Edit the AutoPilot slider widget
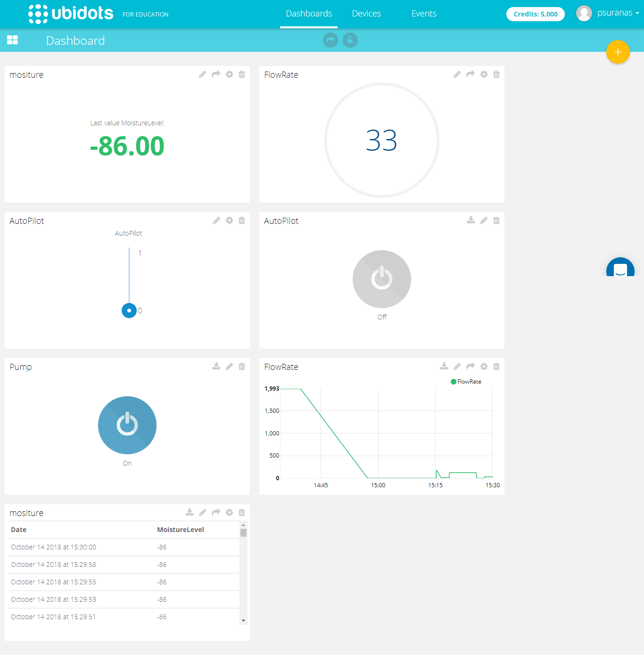This screenshot has width=644, height=655. 216,221
